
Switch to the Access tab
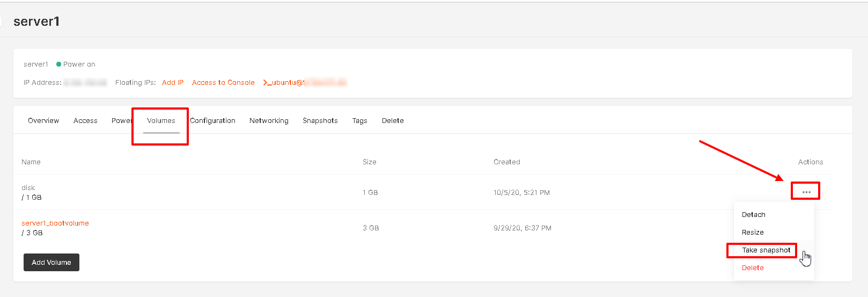pos(85,120)
